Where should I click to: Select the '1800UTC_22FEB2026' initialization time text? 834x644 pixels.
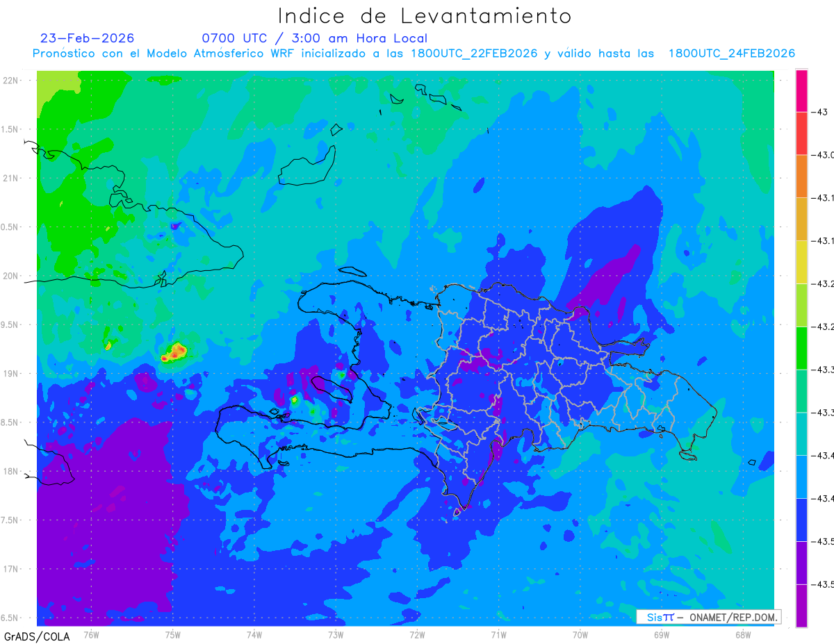coord(474,53)
